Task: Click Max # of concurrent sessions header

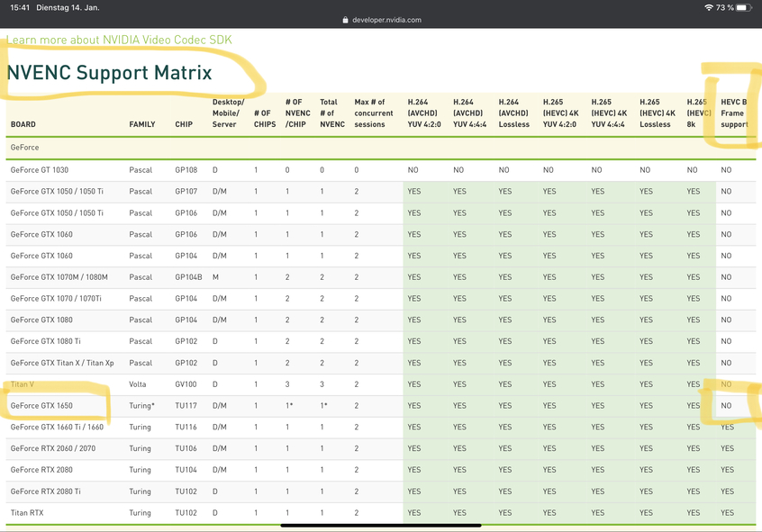Action: point(374,113)
